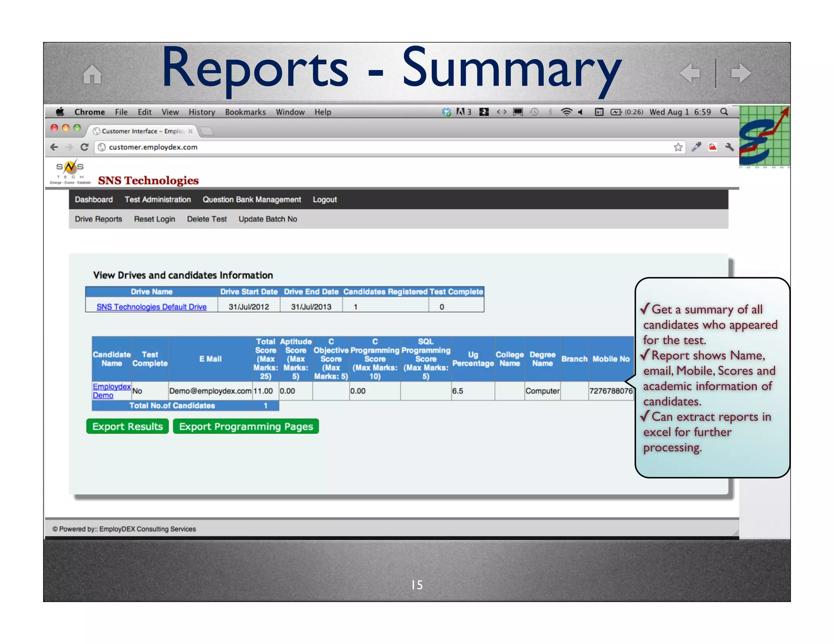Open the Window menu
Viewport: 834px width, 644px height.
point(290,112)
